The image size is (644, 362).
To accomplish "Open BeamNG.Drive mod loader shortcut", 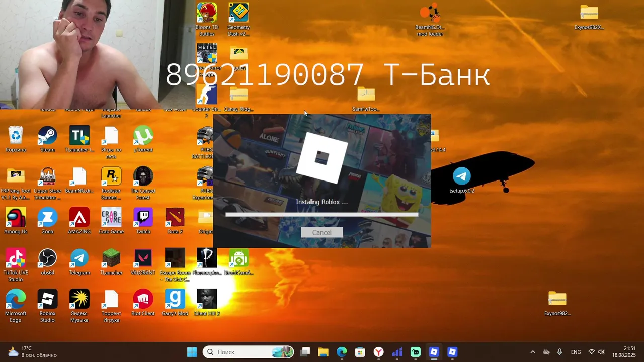I will 429,20.
